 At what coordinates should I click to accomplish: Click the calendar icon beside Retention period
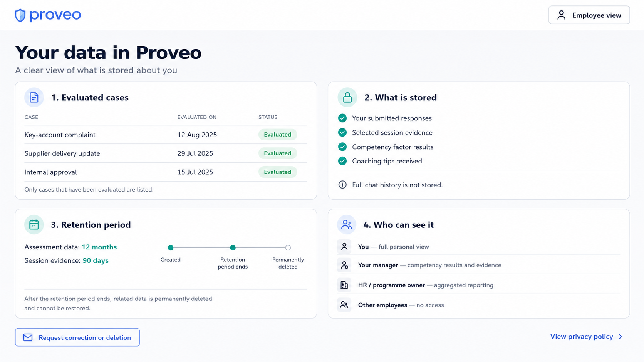tap(34, 225)
